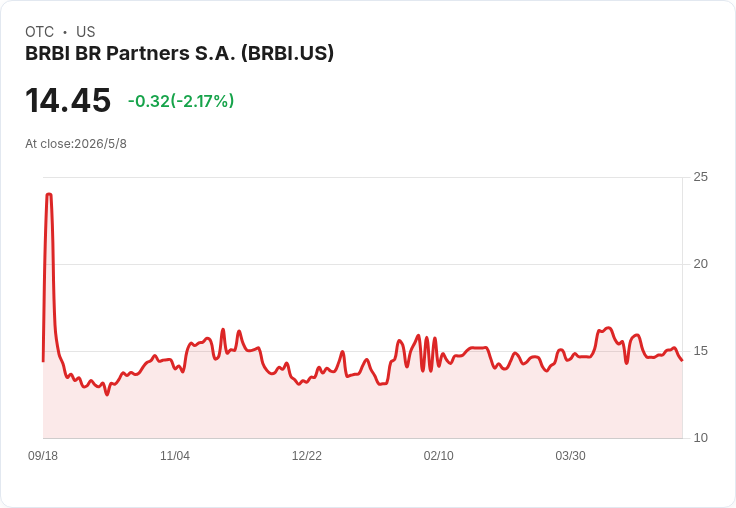Click the 10 price axis label
This screenshot has height=508, width=736.
click(x=700, y=438)
